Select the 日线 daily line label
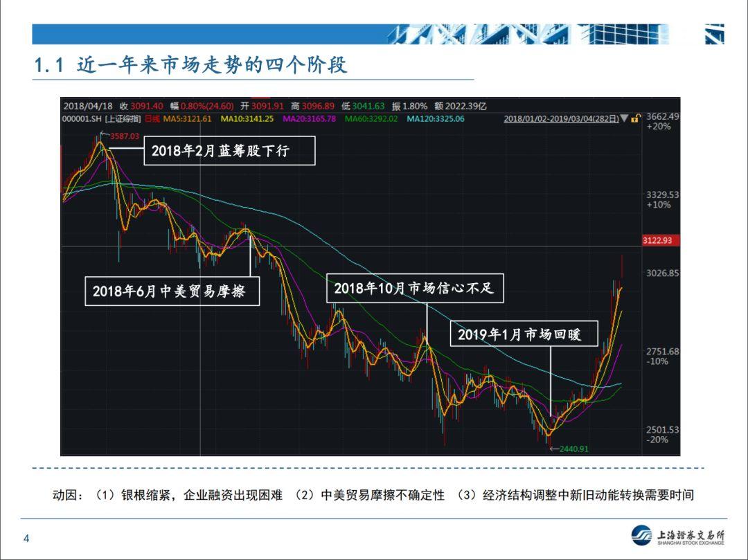The width and height of the screenshot is (748, 560). (x=152, y=118)
